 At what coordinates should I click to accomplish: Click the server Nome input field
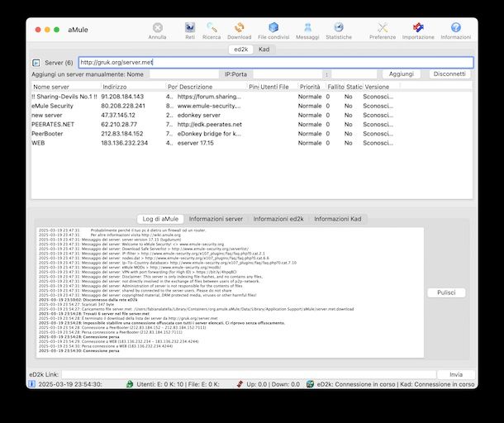pyautogui.click(x=184, y=74)
